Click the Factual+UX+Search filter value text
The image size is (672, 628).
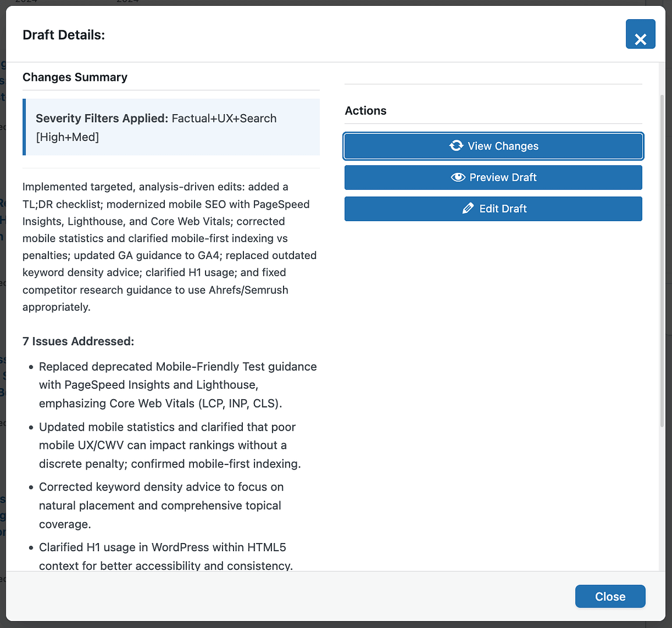pos(224,118)
